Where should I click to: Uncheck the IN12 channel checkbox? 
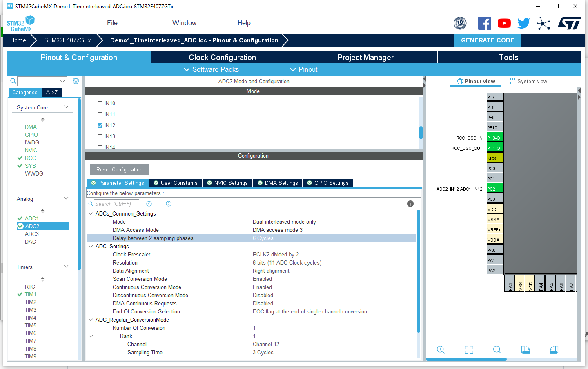(100, 126)
